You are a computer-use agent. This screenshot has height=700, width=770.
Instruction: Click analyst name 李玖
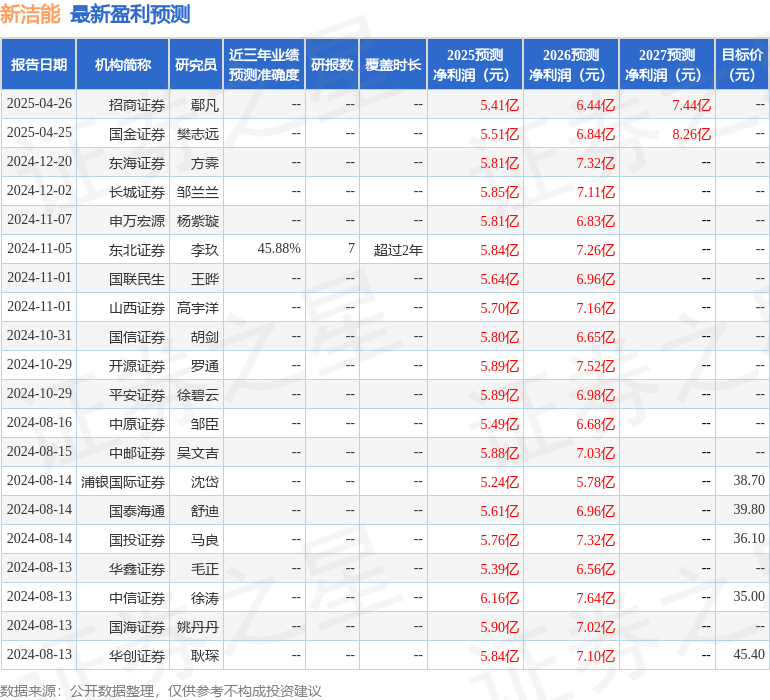click(x=205, y=250)
